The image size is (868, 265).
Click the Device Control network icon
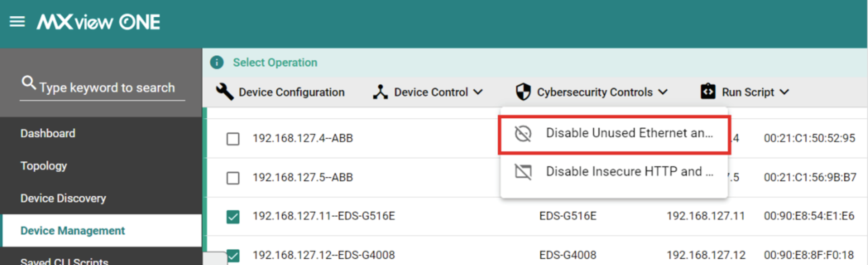pos(380,92)
